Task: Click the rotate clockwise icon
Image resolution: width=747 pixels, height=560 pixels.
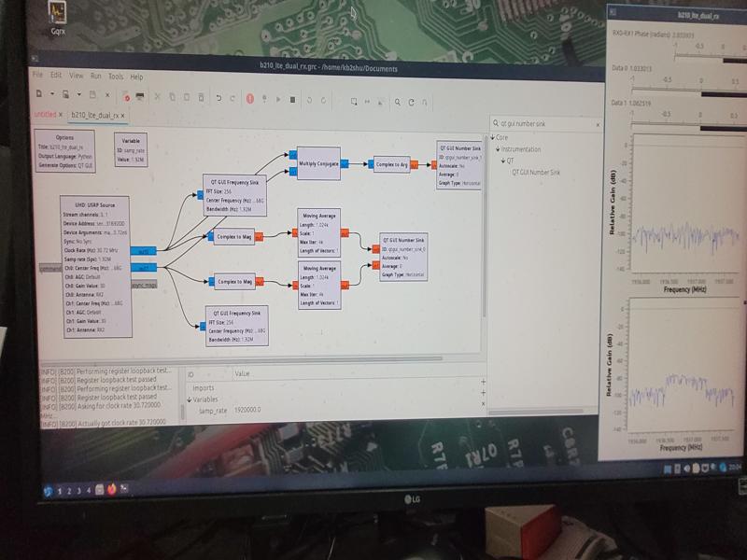Action: coord(323,101)
